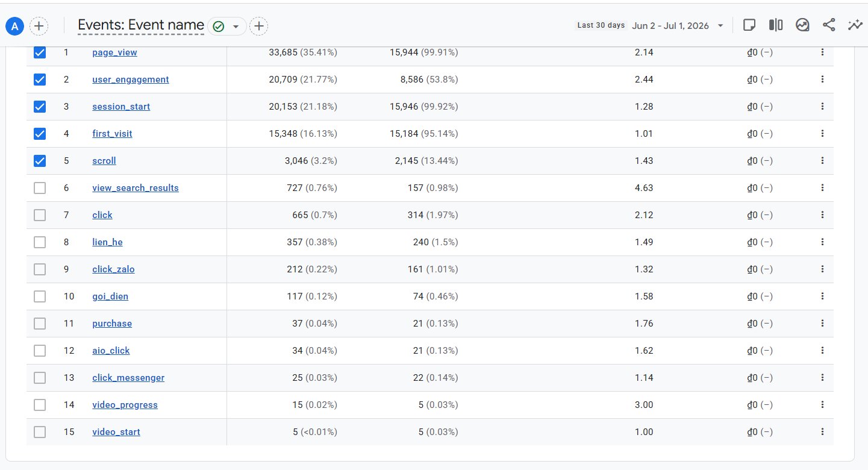Click the Events: Event name report title
This screenshot has height=470, width=868.
141,25
